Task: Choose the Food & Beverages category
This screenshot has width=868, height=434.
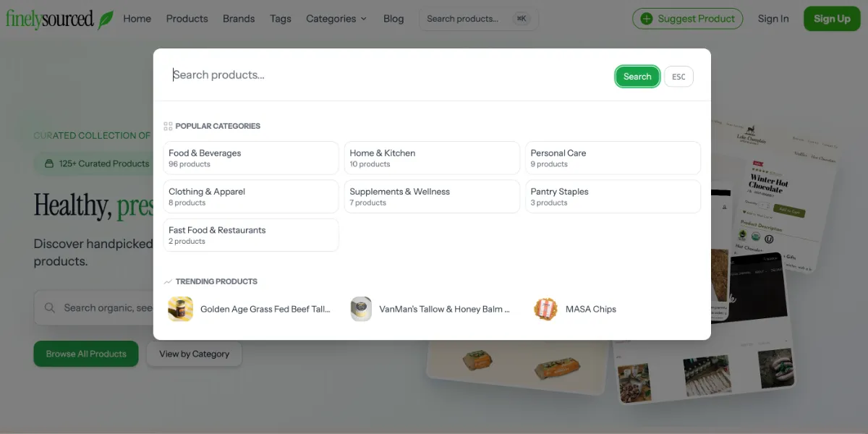Action: tap(251, 158)
